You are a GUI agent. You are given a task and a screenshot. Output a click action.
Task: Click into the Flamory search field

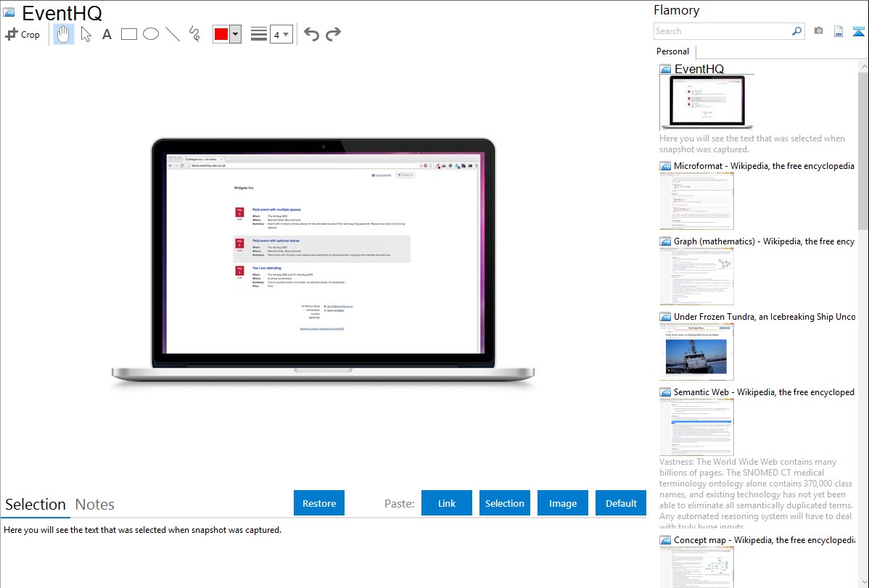722,31
